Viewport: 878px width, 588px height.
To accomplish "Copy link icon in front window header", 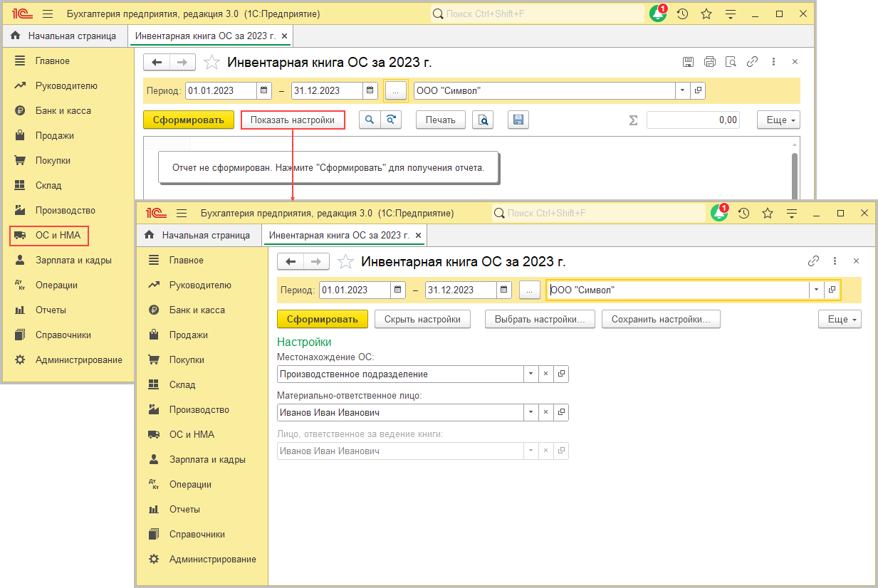I will (x=813, y=261).
